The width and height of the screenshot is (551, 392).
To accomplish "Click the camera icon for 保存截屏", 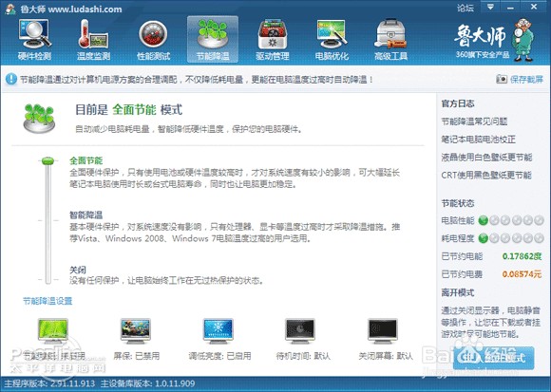I will pyautogui.click(x=502, y=79).
